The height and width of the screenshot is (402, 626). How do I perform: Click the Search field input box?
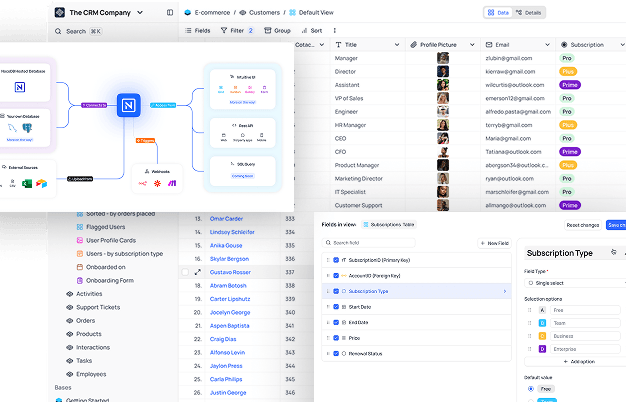tap(368, 243)
